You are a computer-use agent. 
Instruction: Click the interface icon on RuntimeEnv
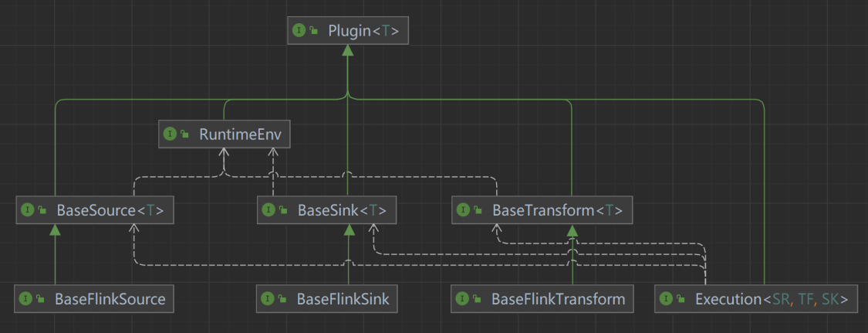(x=170, y=134)
